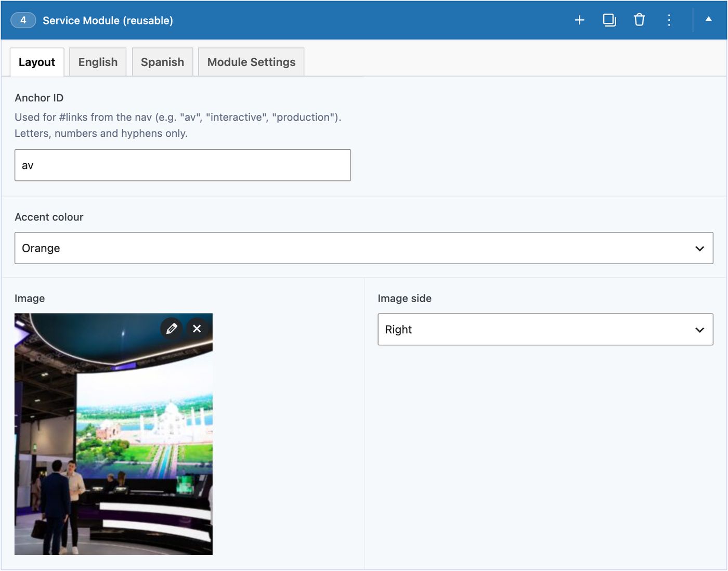Open the Image side dropdown
This screenshot has width=728, height=571.
pyautogui.click(x=545, y=329)
